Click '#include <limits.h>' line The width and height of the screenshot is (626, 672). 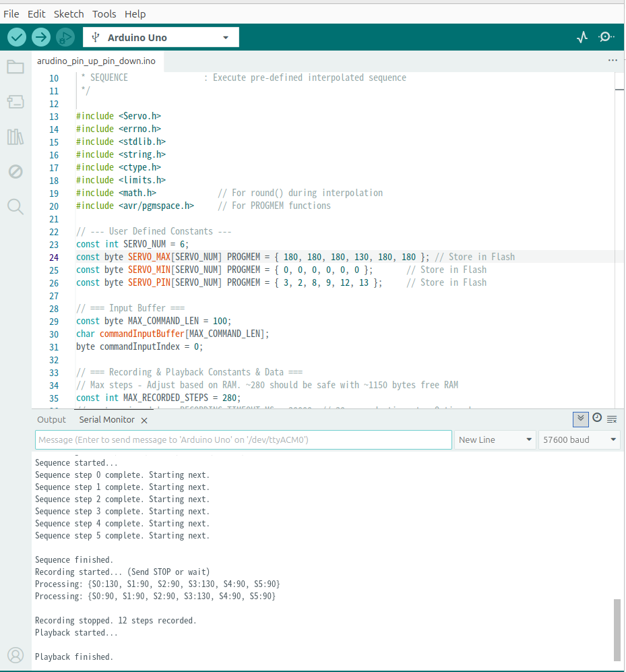coord(121,180)
